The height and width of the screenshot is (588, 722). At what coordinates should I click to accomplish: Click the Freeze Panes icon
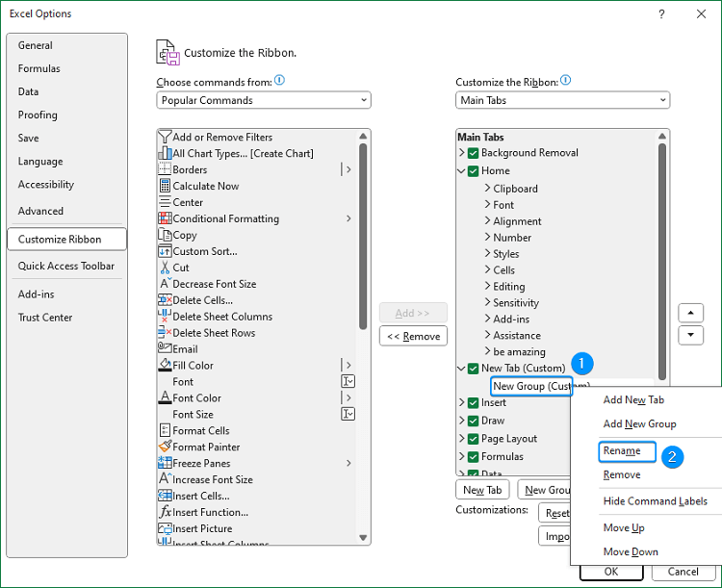165,462
